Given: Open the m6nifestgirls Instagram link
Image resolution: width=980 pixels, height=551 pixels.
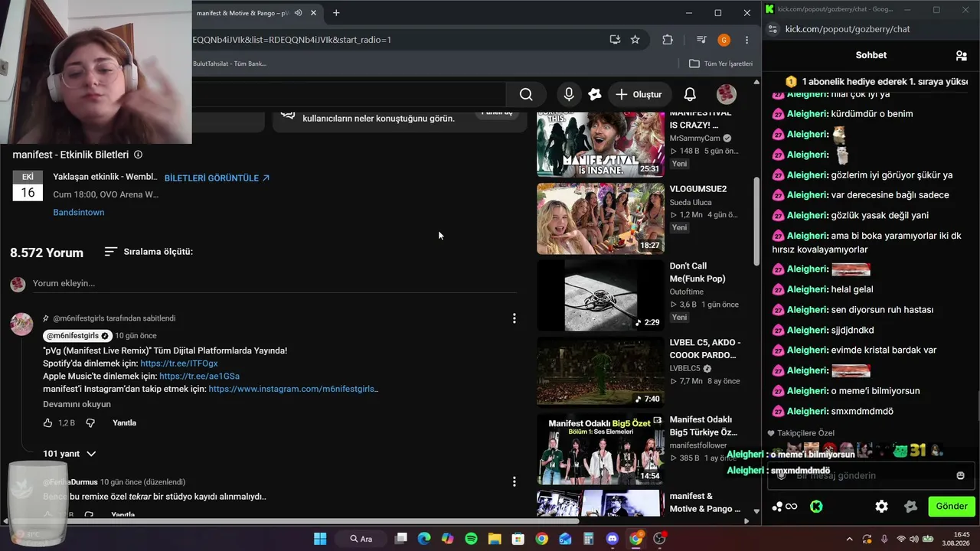Looking at the screenshot, I should point(293,389).
